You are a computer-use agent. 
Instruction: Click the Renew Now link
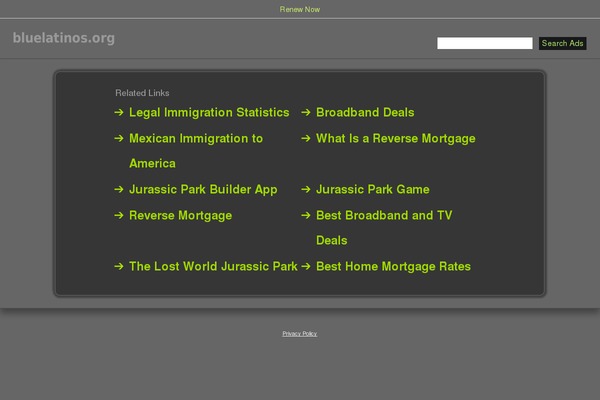(300, 9)
